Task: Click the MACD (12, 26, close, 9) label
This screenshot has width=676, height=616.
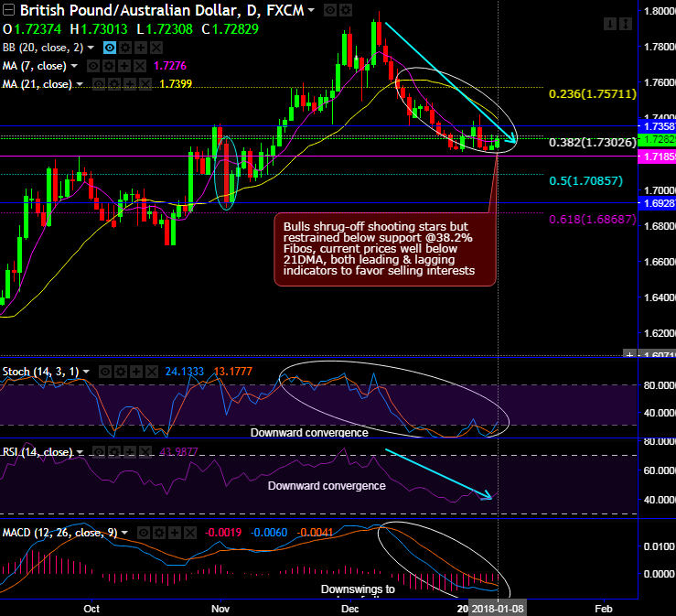Action: [60, 533]
